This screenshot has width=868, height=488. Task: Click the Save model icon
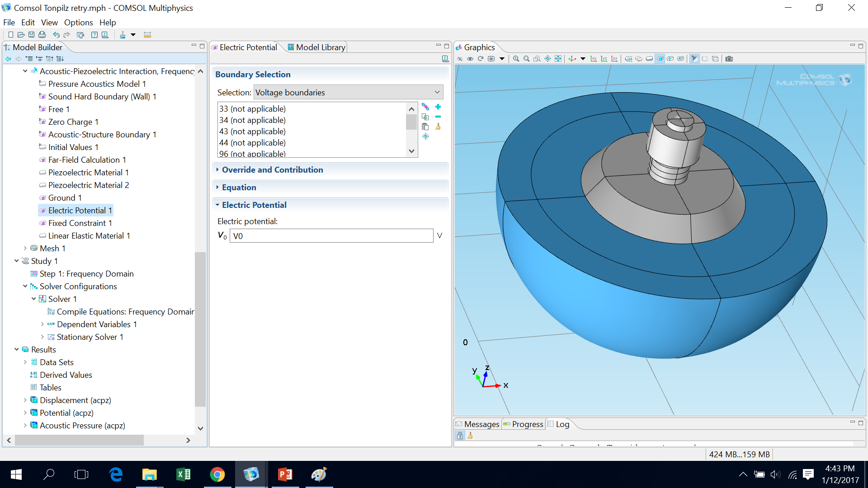(31, 35)
